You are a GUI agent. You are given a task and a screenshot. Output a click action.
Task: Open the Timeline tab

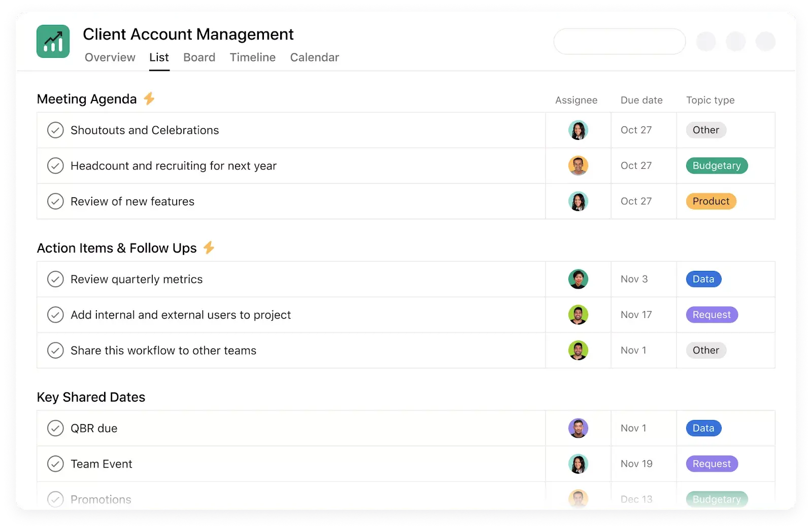pos(252,57)
